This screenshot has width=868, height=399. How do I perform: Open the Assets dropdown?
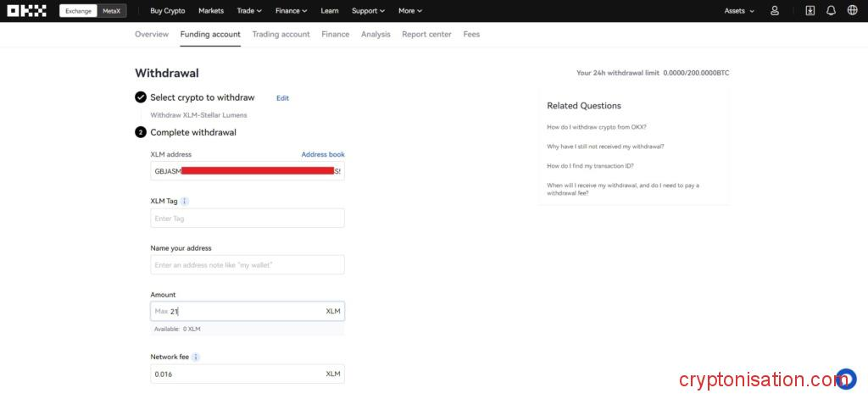pyautogui.click(x=739, y=11)
